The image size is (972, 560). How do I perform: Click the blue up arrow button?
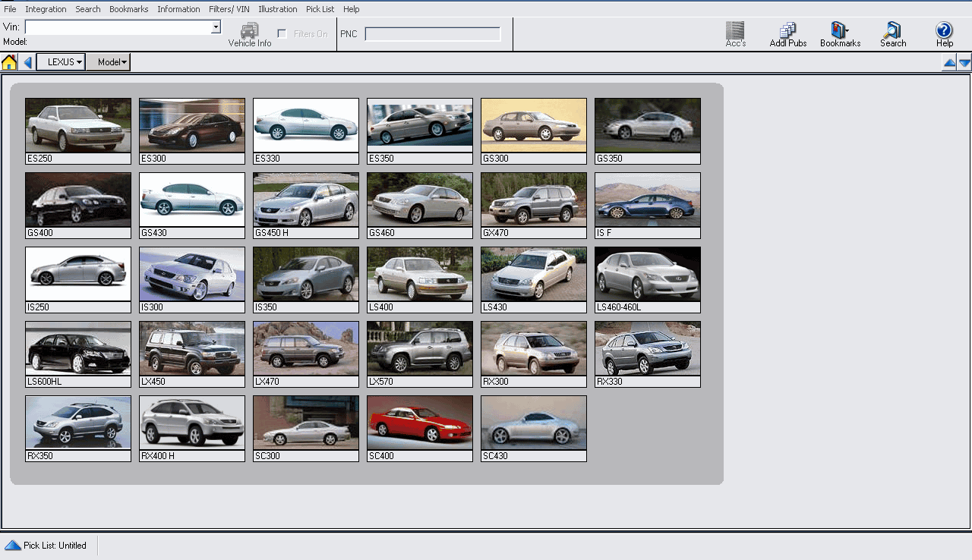coord(949,63)
